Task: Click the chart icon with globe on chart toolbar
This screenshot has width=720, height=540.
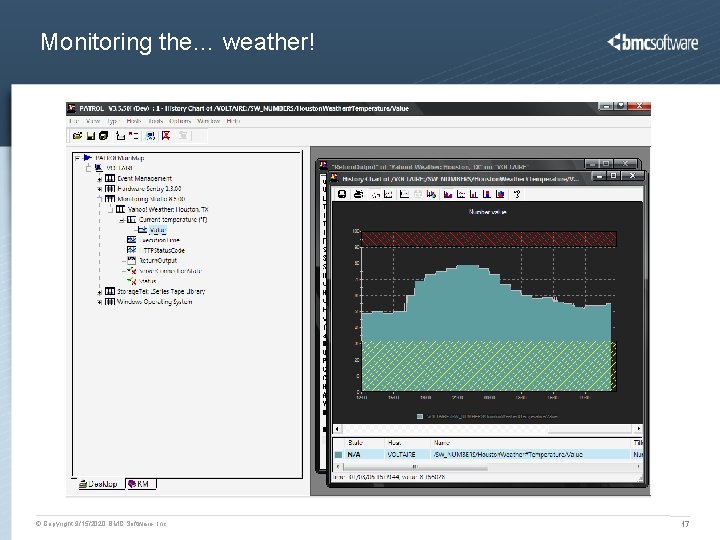Action: [431, 194]
